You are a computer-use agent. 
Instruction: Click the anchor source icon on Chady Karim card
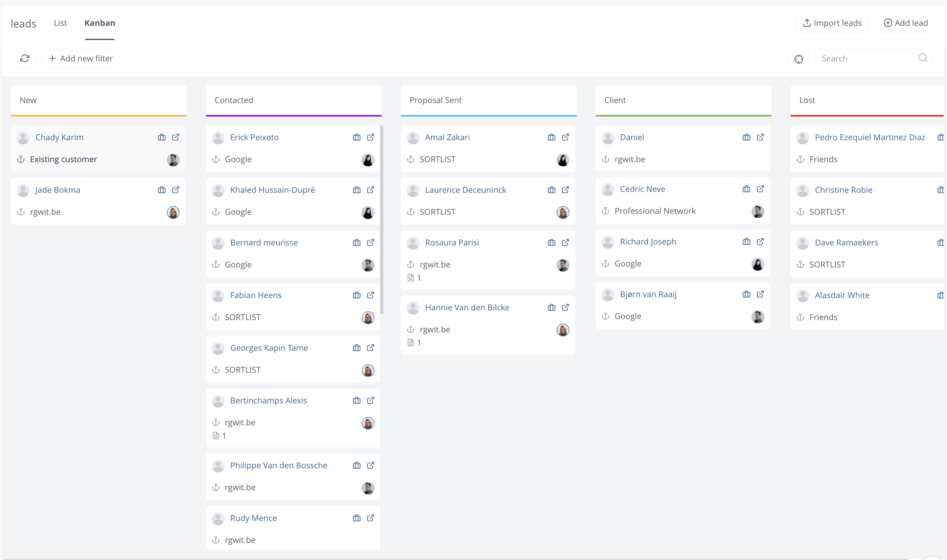tap(21, 159)
